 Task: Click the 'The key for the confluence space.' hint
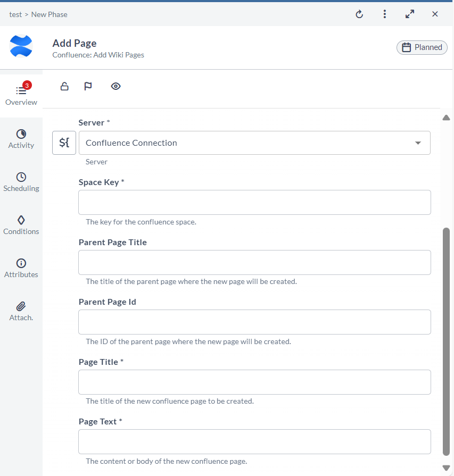141,222
